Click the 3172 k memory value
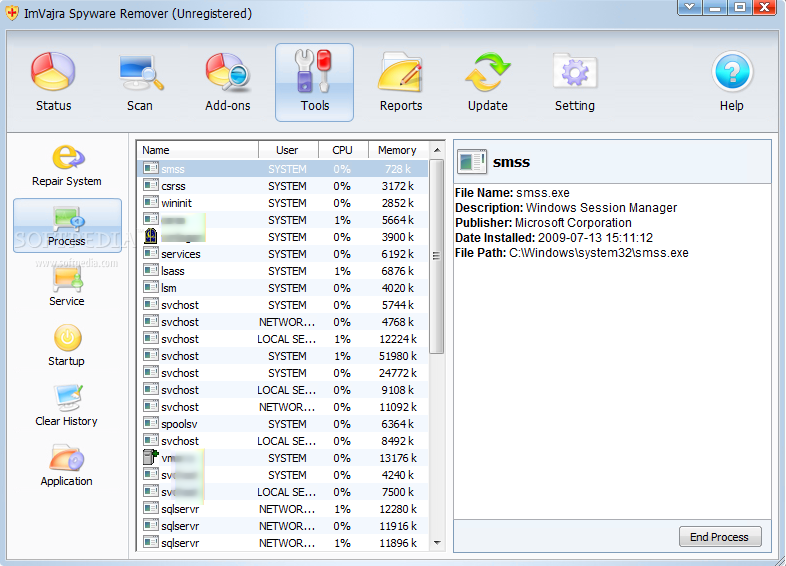 tap(398, 186)
